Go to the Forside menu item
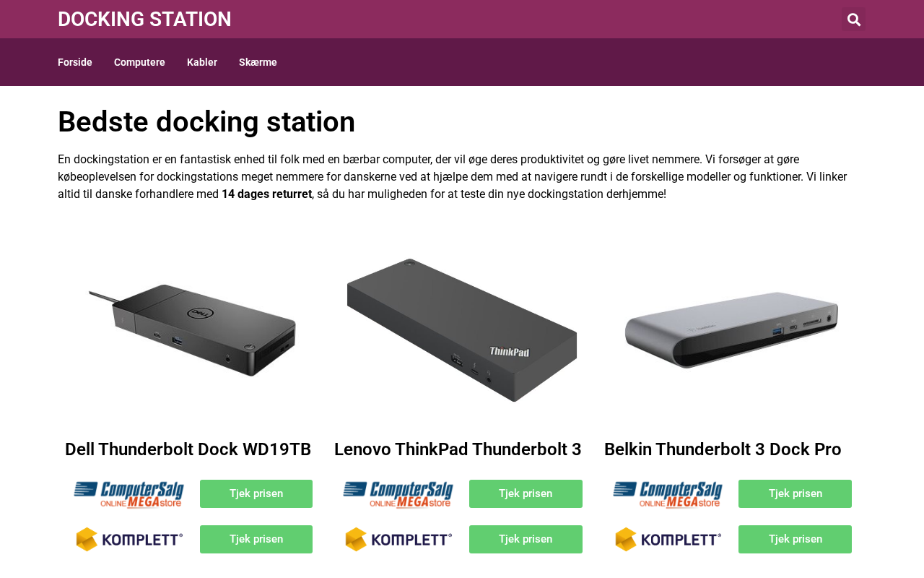The image size is (924, 578). coord(75,62)
